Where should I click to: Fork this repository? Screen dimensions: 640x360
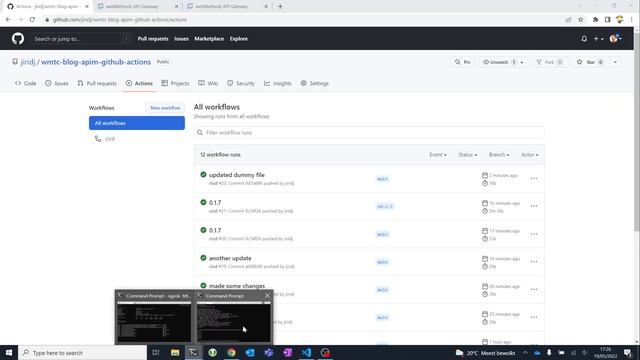[550, 62]
